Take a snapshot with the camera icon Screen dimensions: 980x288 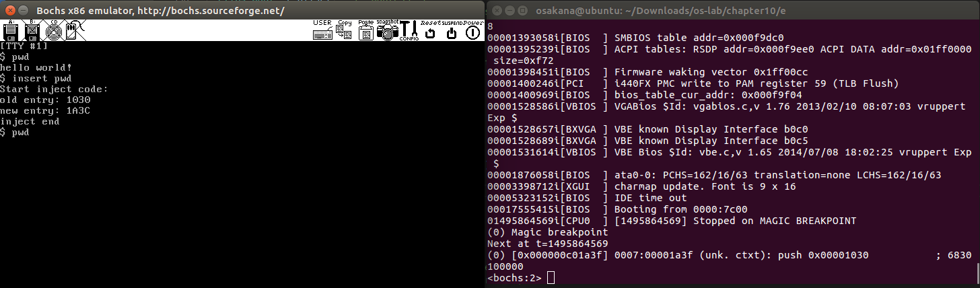(387, 31)
